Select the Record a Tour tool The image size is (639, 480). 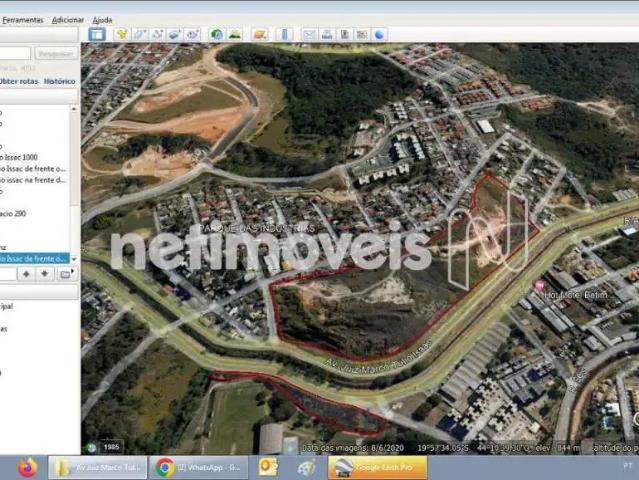(x=192, y=35)
